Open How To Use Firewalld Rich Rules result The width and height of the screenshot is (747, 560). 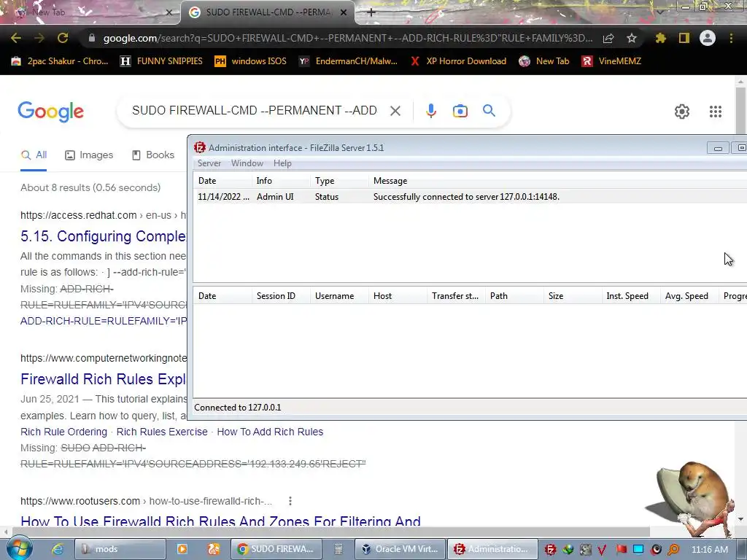pos(220,520)
